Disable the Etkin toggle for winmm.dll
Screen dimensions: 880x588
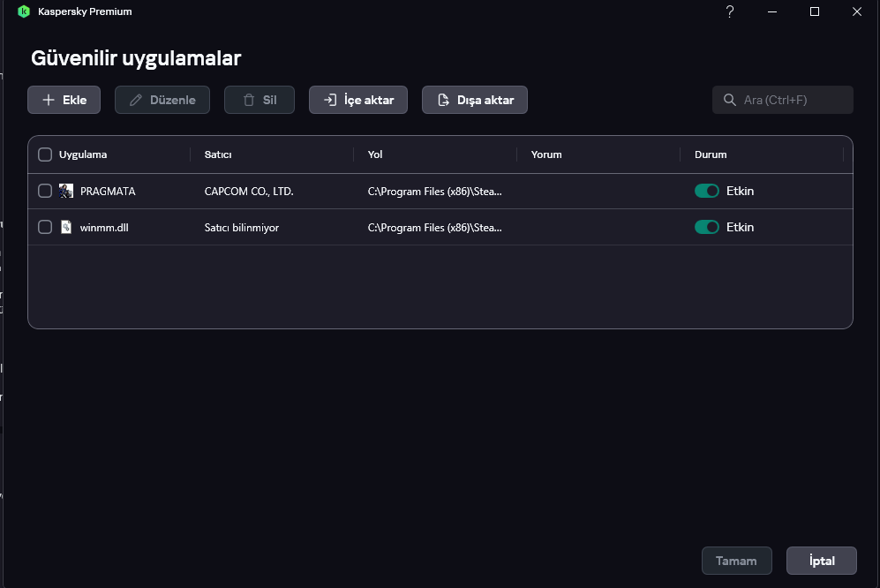coord(707,227)
